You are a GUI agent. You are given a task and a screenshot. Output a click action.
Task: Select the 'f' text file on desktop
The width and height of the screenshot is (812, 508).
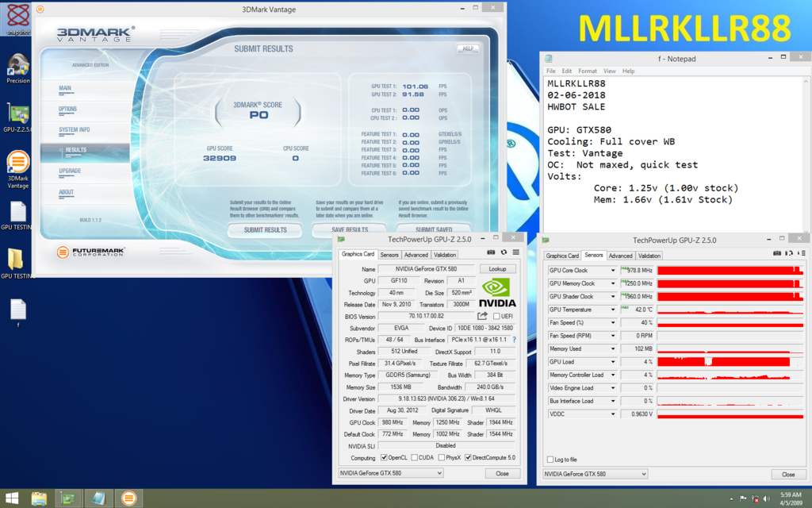(x=17, y=313)
